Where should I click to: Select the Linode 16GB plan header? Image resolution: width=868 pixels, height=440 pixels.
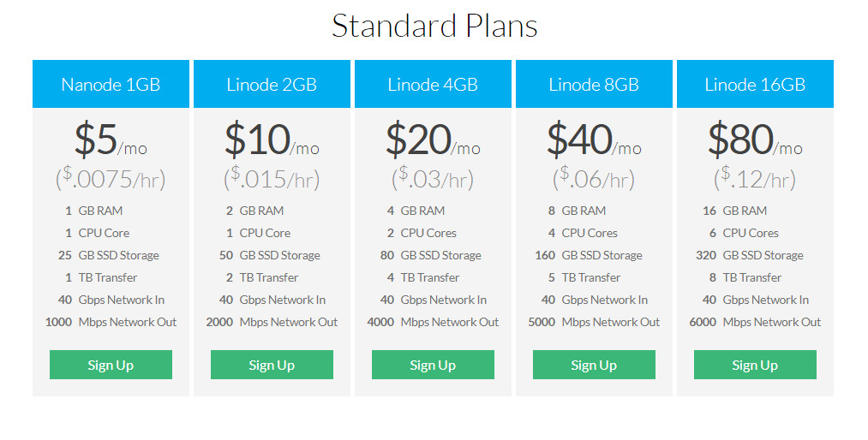(755, 84)
